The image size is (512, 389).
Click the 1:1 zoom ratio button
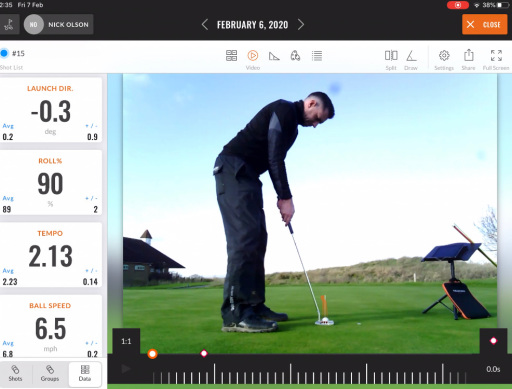pyautogui.click(x=126, y=341)
